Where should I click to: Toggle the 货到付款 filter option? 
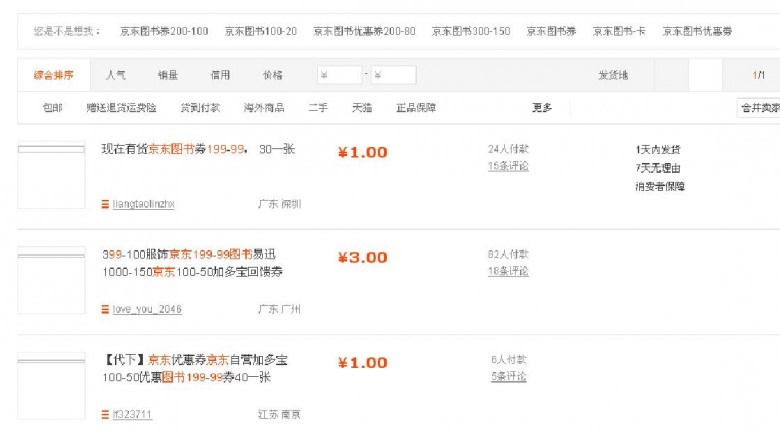200,108
